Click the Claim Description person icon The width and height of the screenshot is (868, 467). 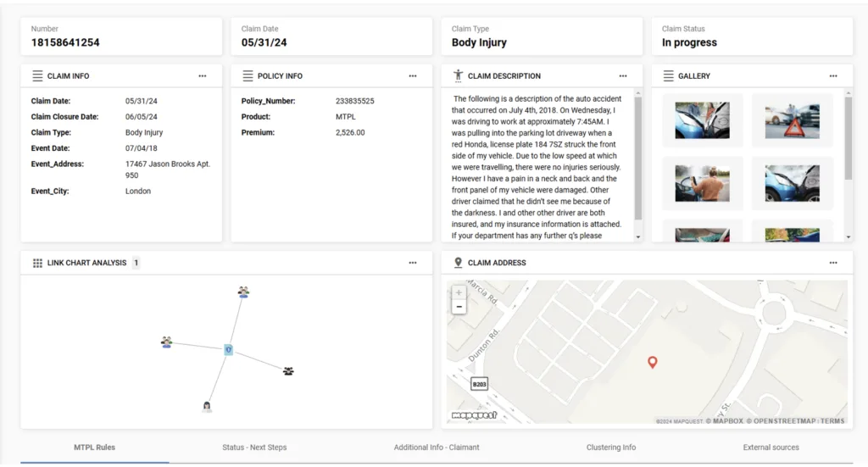tap(458, 75)
